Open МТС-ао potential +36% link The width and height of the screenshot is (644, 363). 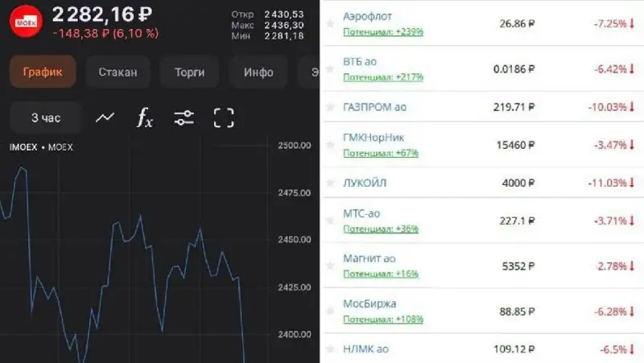tap(381, 229)
